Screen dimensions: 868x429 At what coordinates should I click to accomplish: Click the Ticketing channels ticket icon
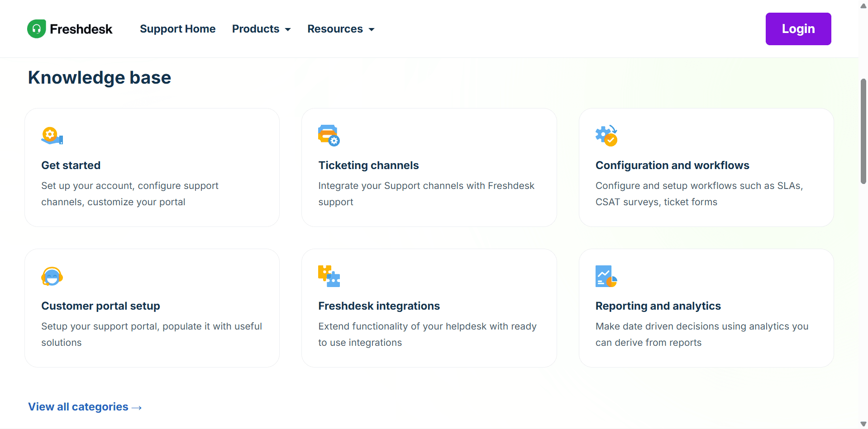[x=329, y=136]
